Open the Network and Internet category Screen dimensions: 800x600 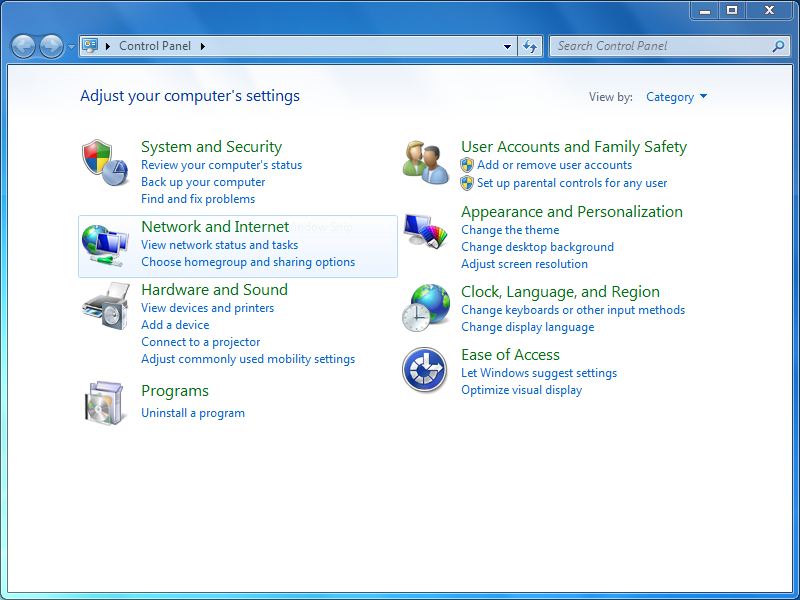(215, 227)
